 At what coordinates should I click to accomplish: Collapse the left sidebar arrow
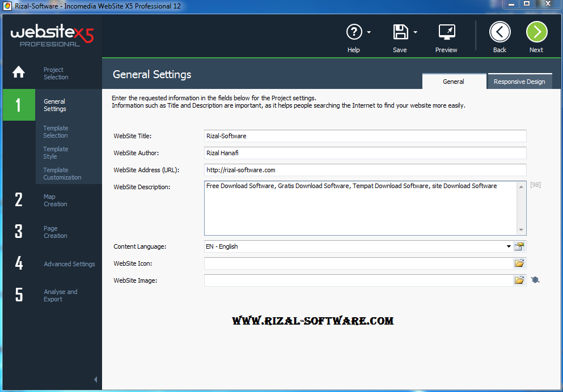point(95,380)
